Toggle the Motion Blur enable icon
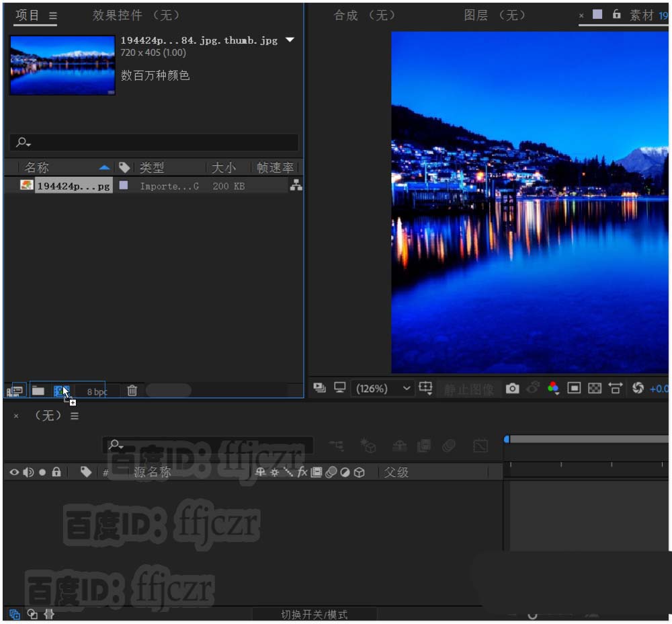Screen dimensions: 672x624 coord(449,446)
